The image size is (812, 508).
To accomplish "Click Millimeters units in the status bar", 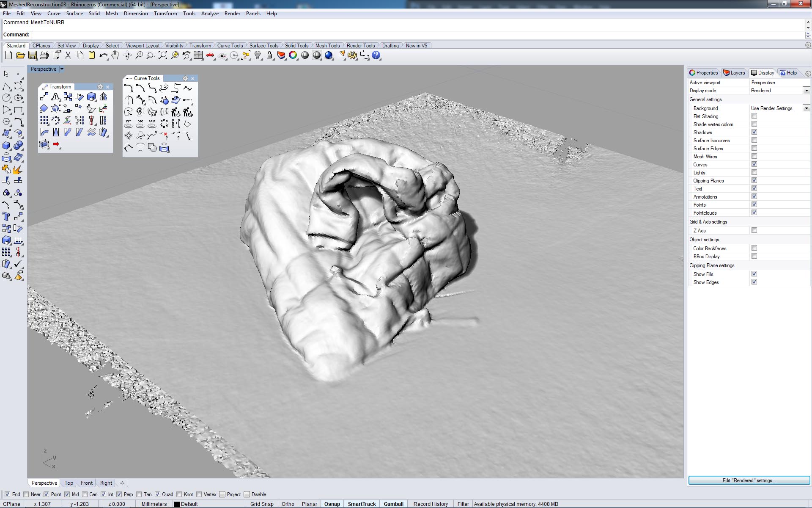I will click(154, 504).
